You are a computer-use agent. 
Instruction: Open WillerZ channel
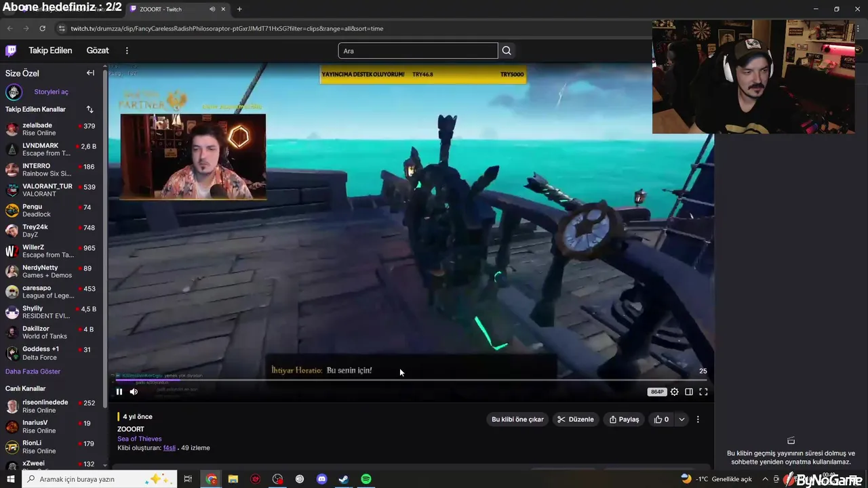[x=52, y=251]
